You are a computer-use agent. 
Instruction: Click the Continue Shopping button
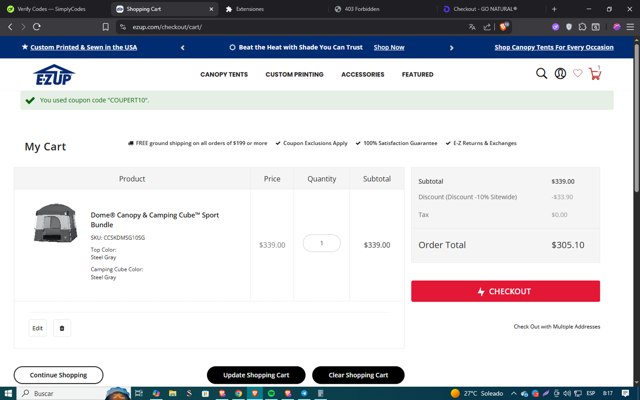coord(58,375)
